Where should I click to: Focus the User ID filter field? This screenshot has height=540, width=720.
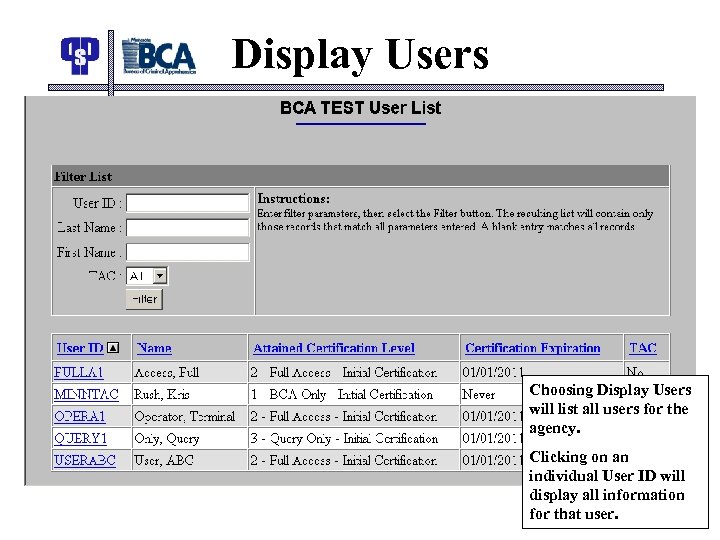(x=188, y=203)
